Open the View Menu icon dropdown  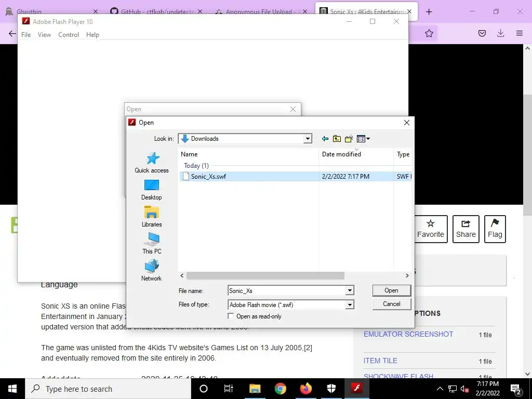tap(363, 139)
